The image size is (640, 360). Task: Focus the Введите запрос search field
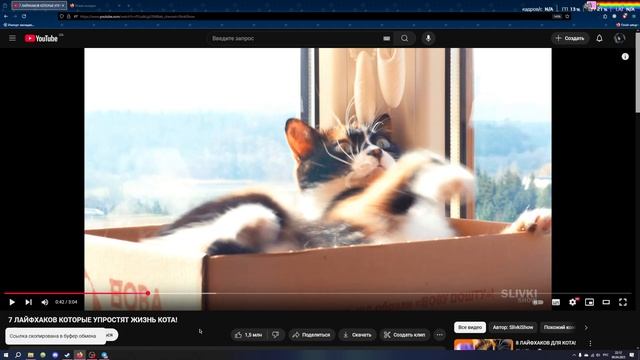point(294,38)
